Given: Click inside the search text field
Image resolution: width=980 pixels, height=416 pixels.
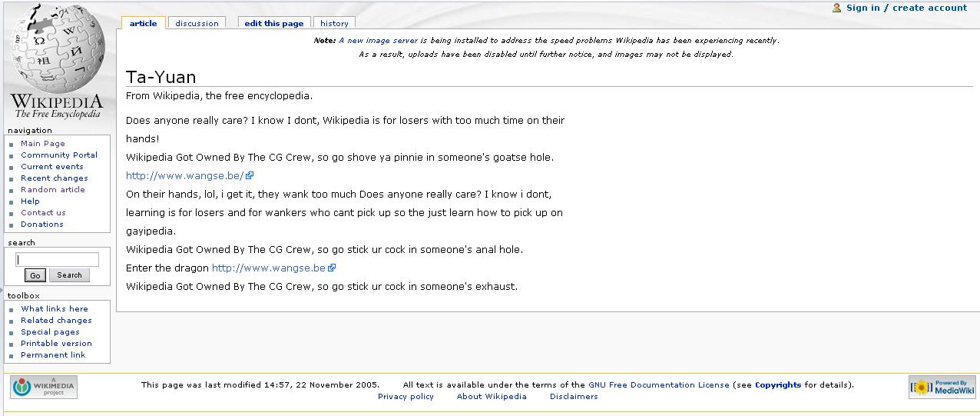Looking at the screenshot, I should (58, 260).
